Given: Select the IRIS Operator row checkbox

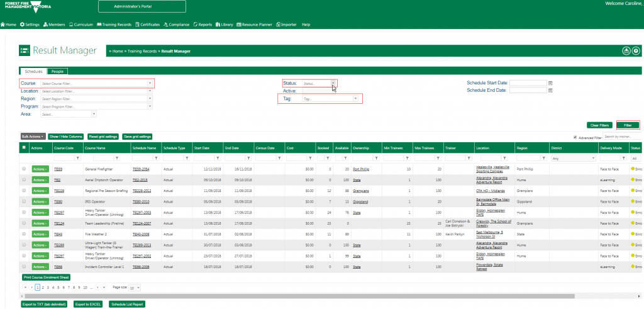Looking at the screenshot, I should (x=24, y=201).
